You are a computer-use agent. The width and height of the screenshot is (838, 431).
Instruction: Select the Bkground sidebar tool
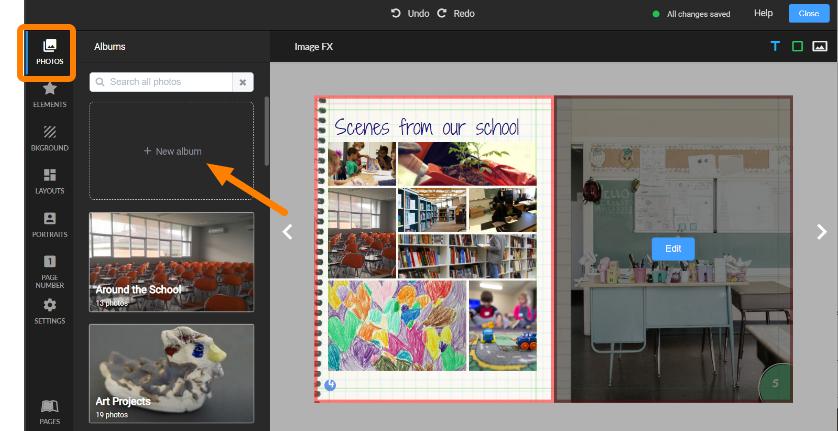(49, 138)
